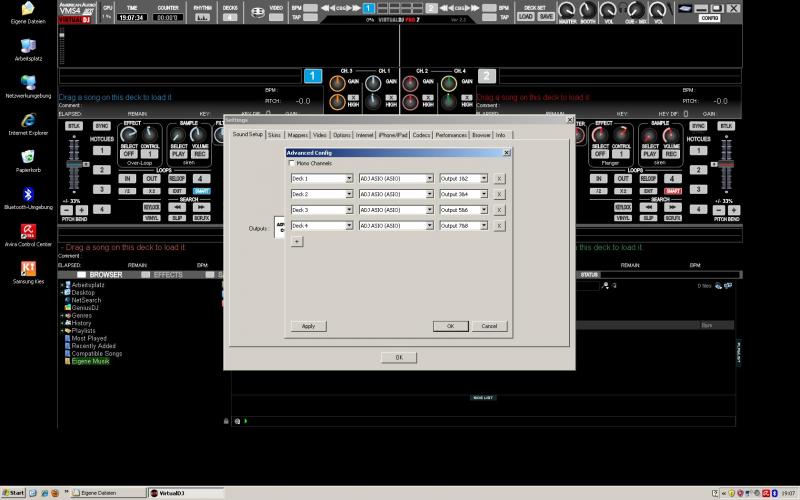
Task: Toggle left deck VINYL mode button
Action: click(x=152, y=218)
